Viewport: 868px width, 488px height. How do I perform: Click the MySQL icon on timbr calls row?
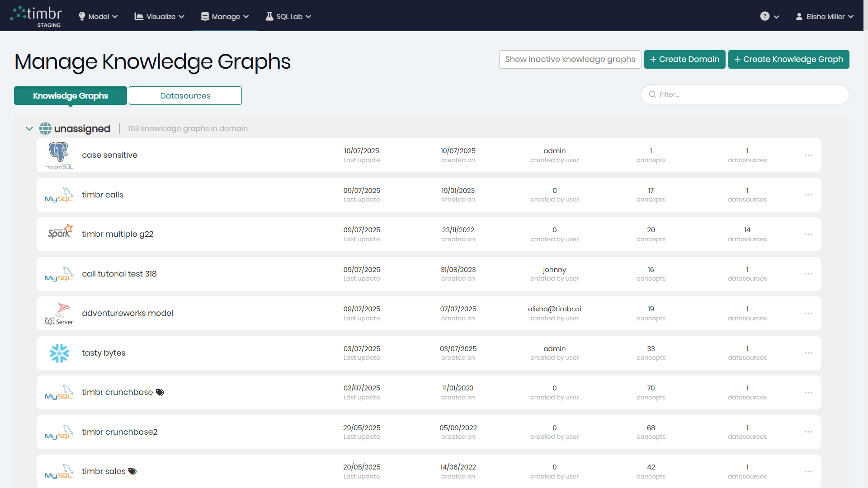point(58,195)
